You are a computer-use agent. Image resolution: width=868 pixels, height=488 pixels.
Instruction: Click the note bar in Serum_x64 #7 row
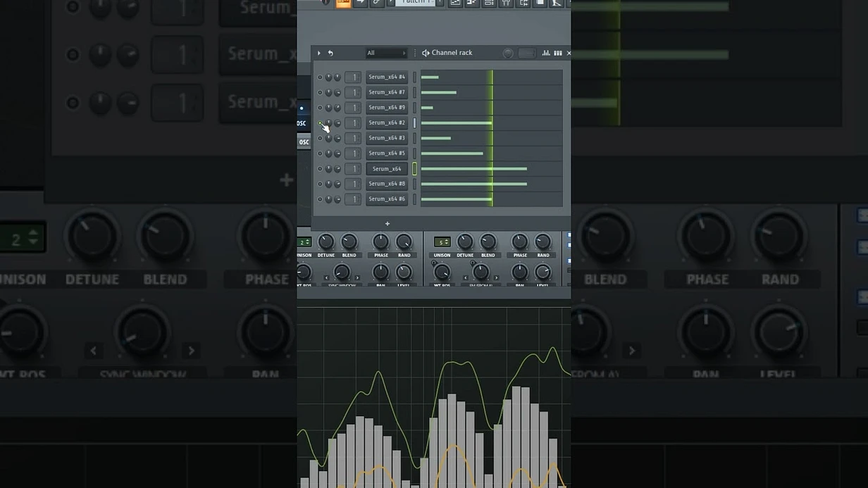tap(439, 92)
